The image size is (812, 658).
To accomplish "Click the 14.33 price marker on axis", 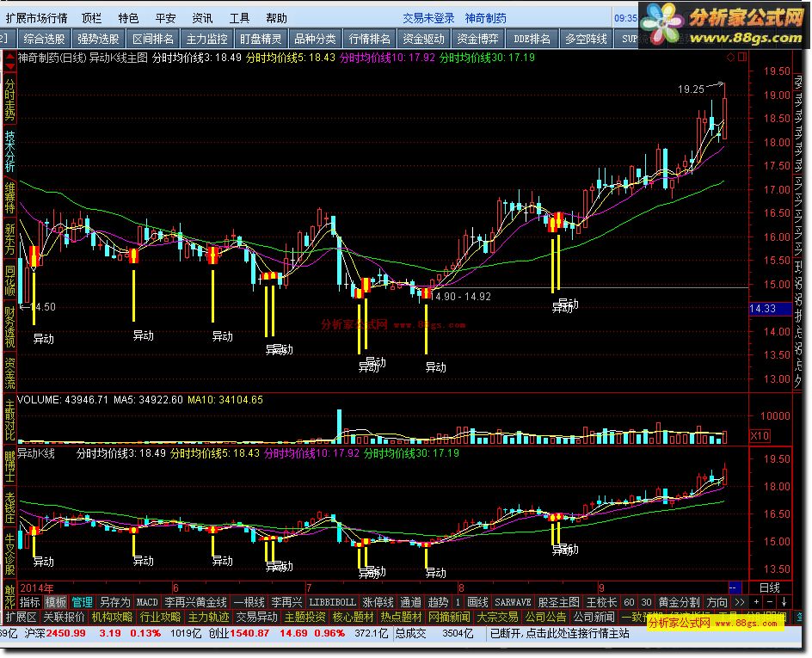I will tap(771, 309).
